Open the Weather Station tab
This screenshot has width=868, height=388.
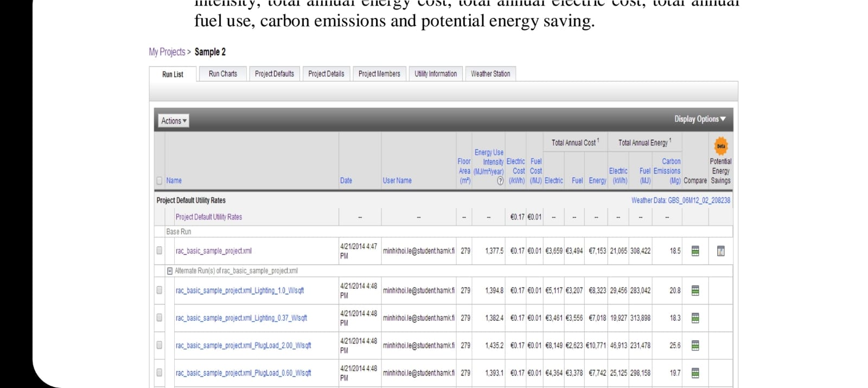pos(490,74)
